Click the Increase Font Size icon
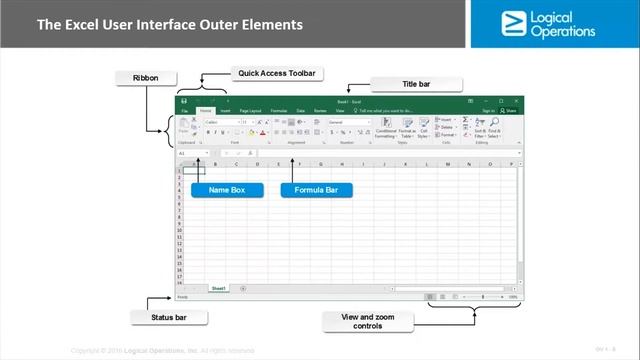The image size is (640, 360). tap(260, 122)
